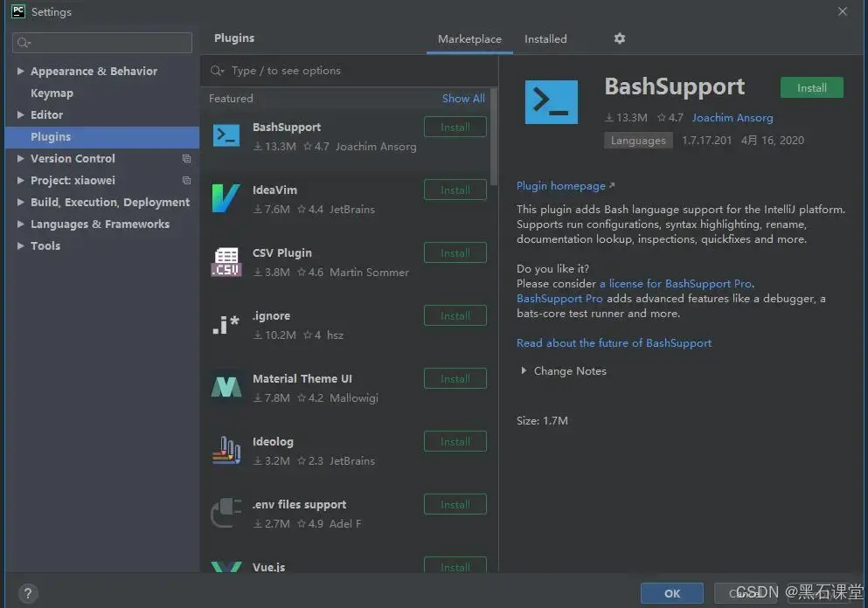Open Joachim Ansorg vendor link in details
868x608 pixels.
(732, 118)
